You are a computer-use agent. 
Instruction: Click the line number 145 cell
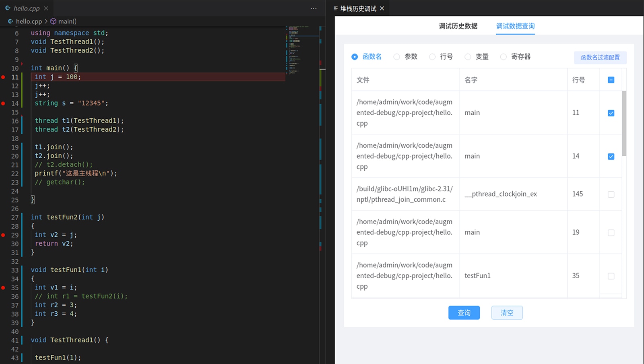coord(584,194)
